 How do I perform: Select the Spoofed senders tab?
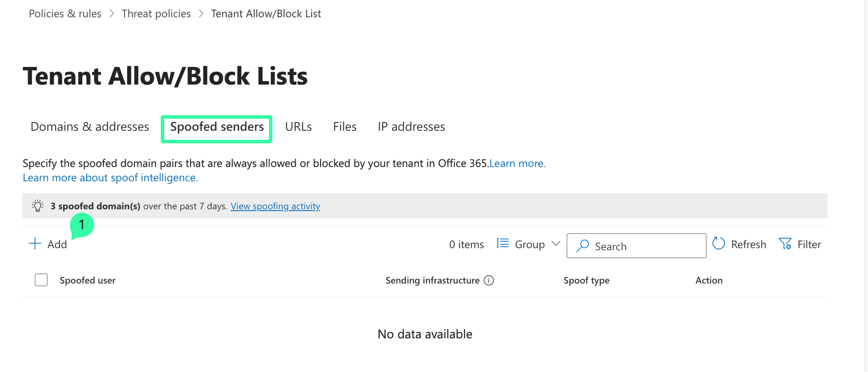coord(217,127)
